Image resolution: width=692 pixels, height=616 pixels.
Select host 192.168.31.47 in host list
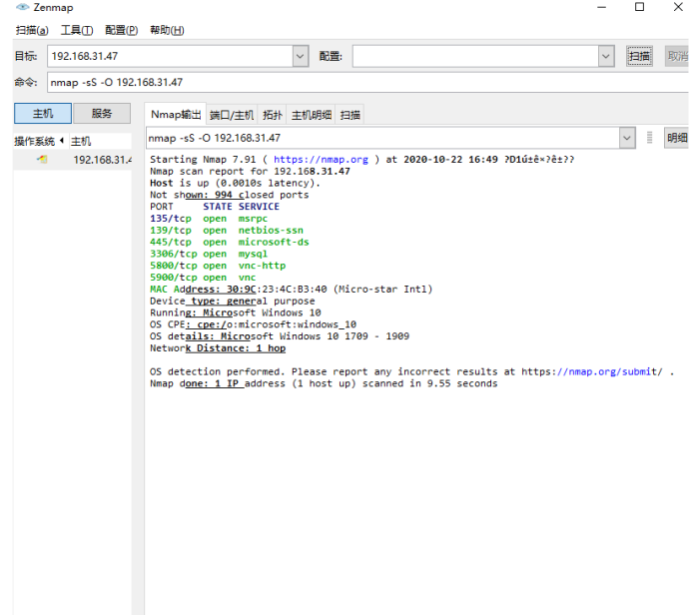73,160
